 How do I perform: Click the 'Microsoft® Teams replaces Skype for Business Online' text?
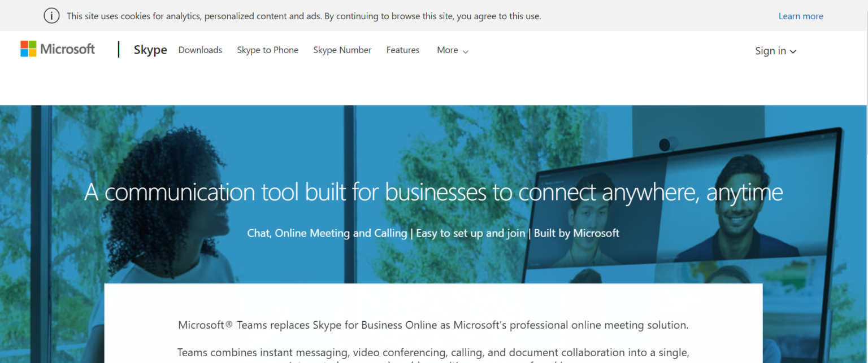(433, 325)
